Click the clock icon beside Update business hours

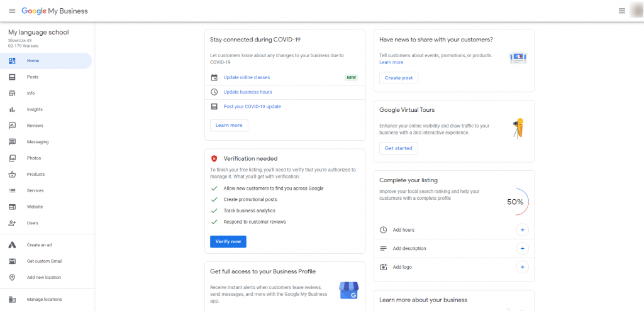tap(214, 92)
